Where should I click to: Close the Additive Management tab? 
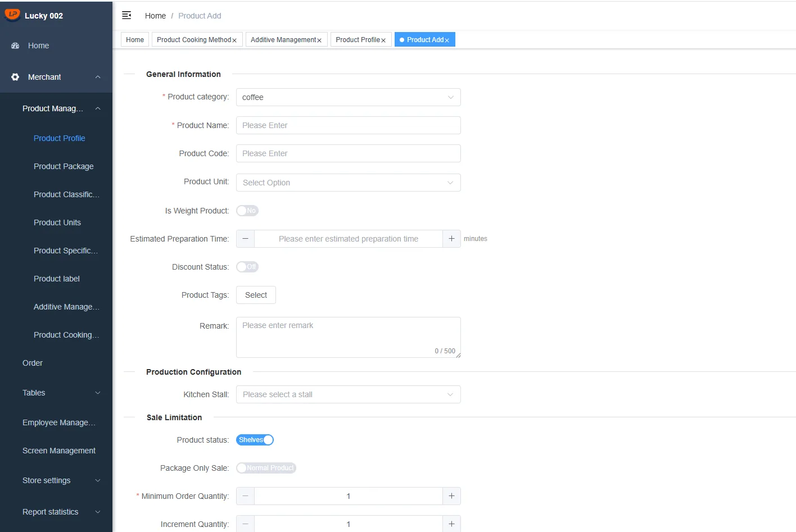click(319, 40)
